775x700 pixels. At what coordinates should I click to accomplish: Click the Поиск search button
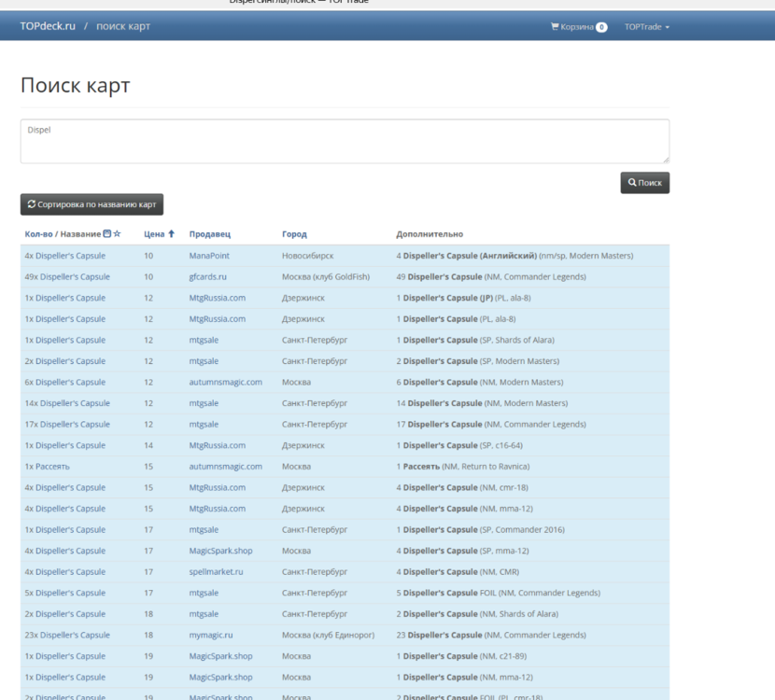point(644,182)
